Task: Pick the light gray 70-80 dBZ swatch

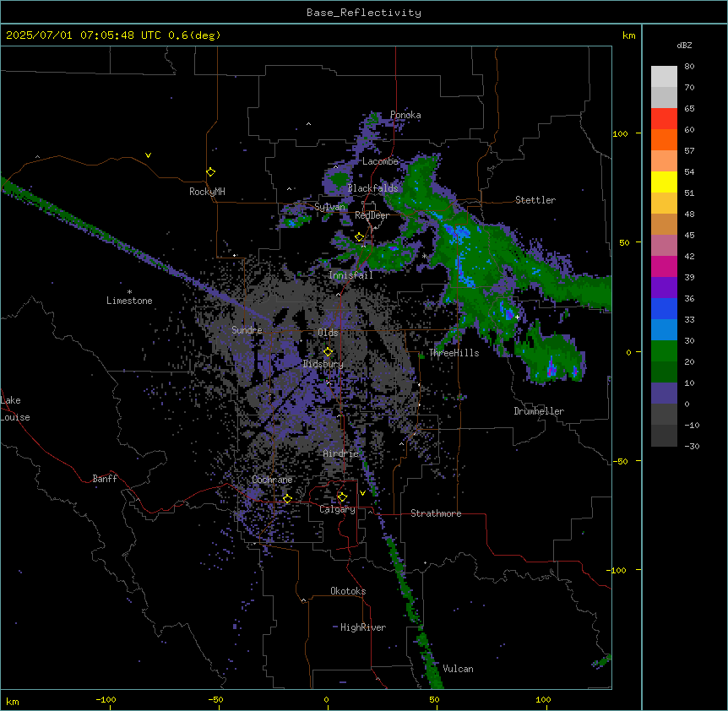Action: tap(664, 77)
